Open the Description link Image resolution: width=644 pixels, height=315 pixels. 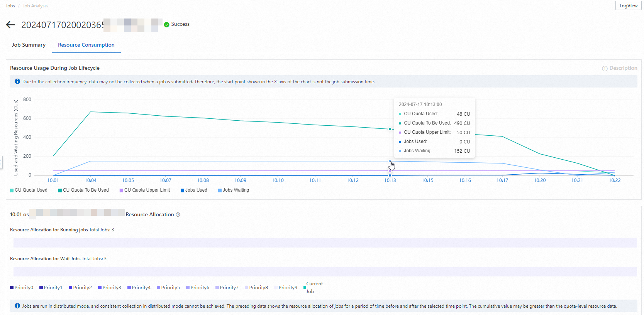pyautogui.click(x=623, y=68)
